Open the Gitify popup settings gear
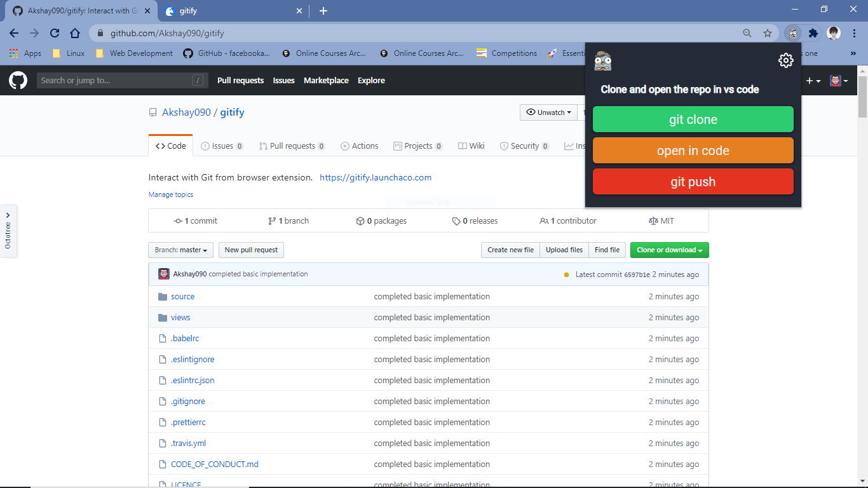 point(786,60)
